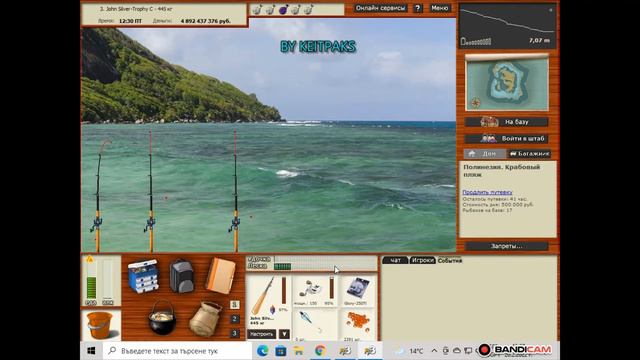Open the Меню menu

click(x=440, y=8)
